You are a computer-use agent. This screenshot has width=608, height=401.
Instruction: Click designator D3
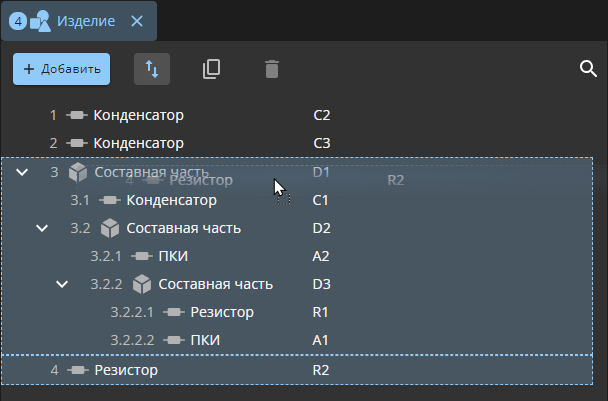(x=321, y=284)
